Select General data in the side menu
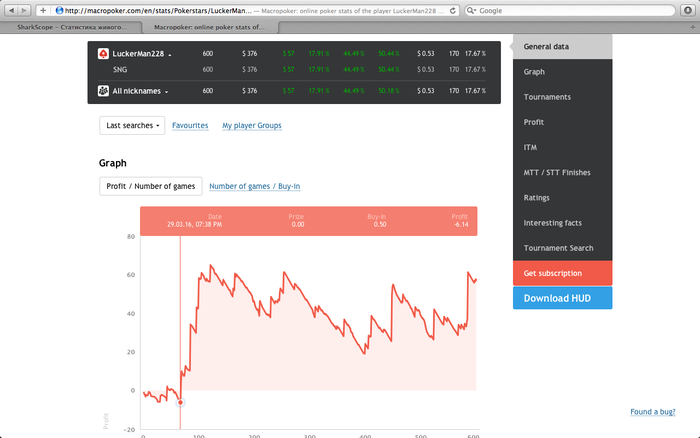Screen dimensions: 700x438 point(562,46)
